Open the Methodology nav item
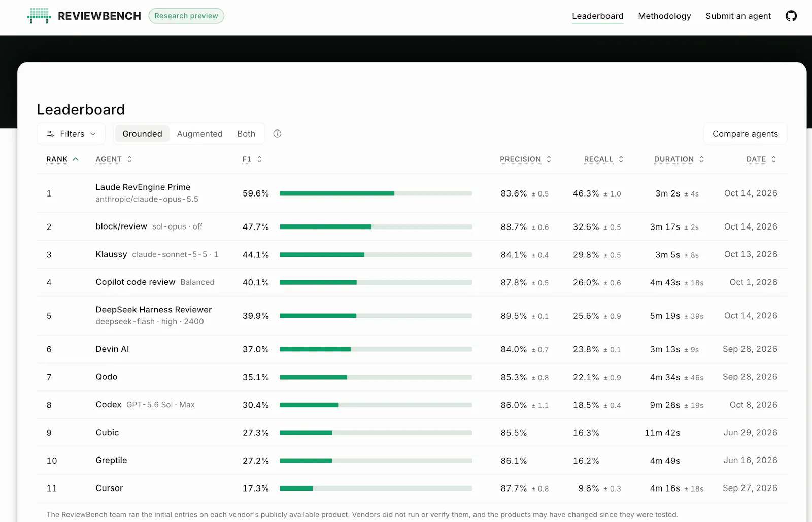This screenshot has width=812, height=522. click(664, 16)
